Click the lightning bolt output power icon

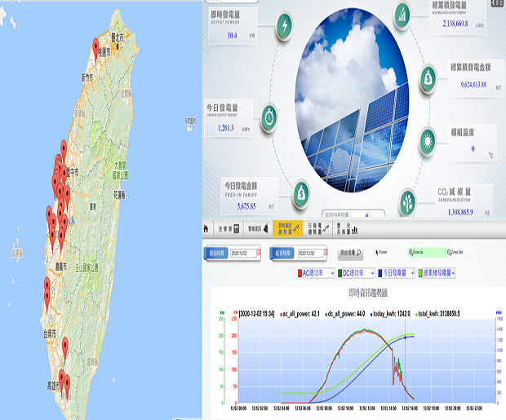283,26
